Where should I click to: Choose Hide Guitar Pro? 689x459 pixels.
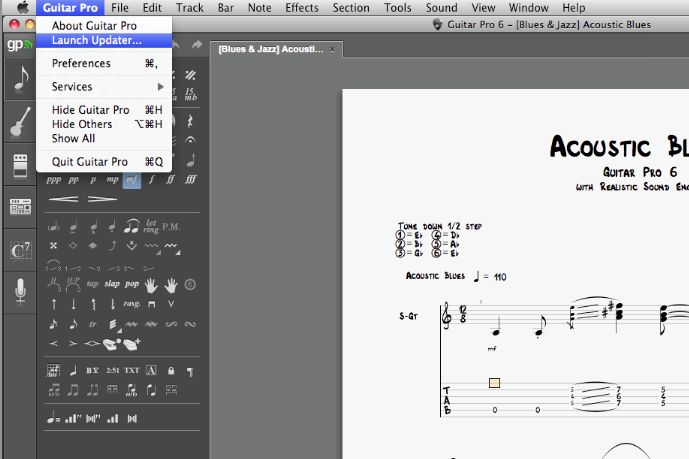(x=104, y=110)
